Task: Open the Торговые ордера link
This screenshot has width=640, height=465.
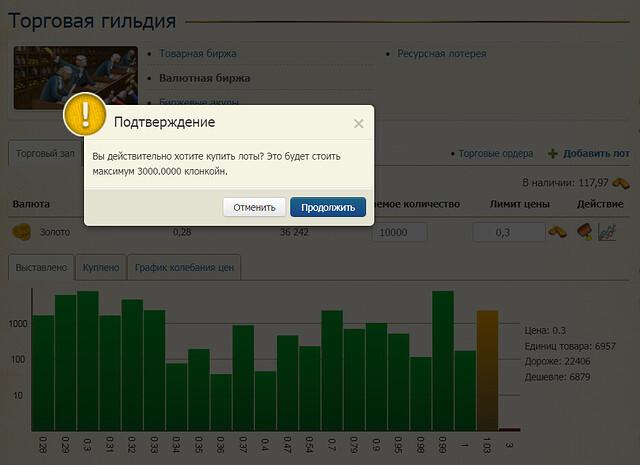Action: coord(496,154)
